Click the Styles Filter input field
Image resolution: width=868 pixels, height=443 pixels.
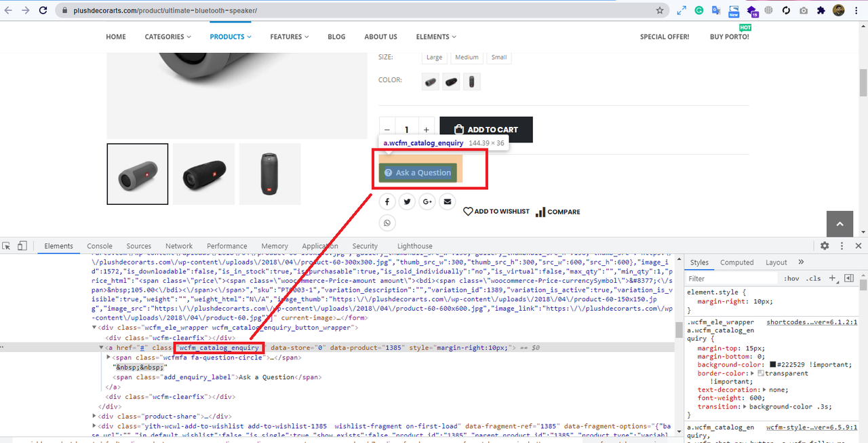(x=732, y=278)
